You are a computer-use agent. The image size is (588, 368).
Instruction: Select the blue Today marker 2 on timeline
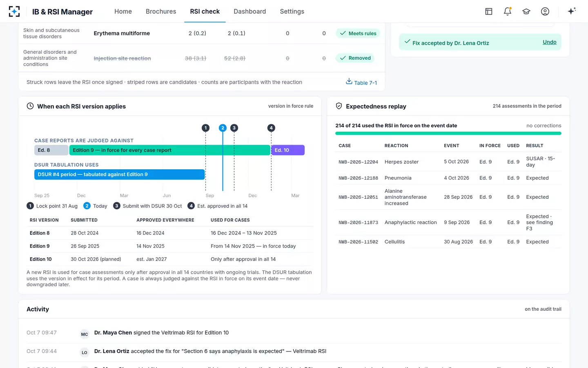pyautogui.click(x=223, y=128)
